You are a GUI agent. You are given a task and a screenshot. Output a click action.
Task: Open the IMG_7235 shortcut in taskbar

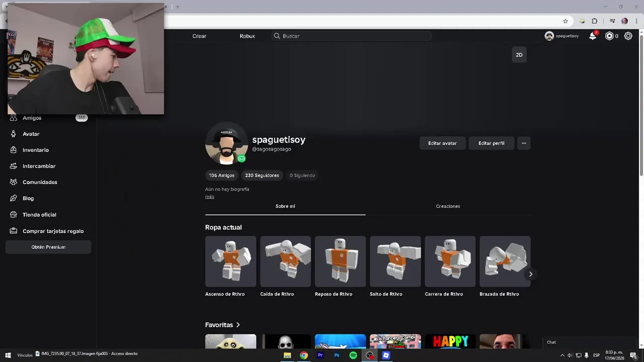(x=86, y=354)
